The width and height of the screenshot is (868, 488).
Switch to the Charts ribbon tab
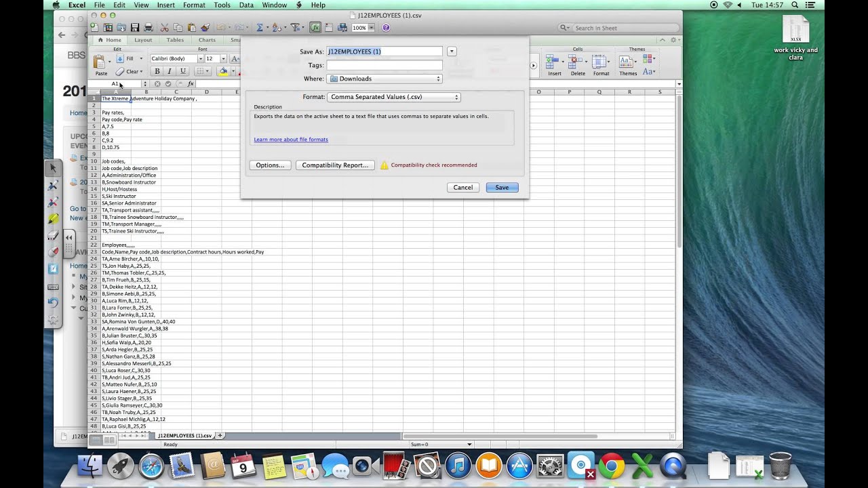tap(207, 40)
